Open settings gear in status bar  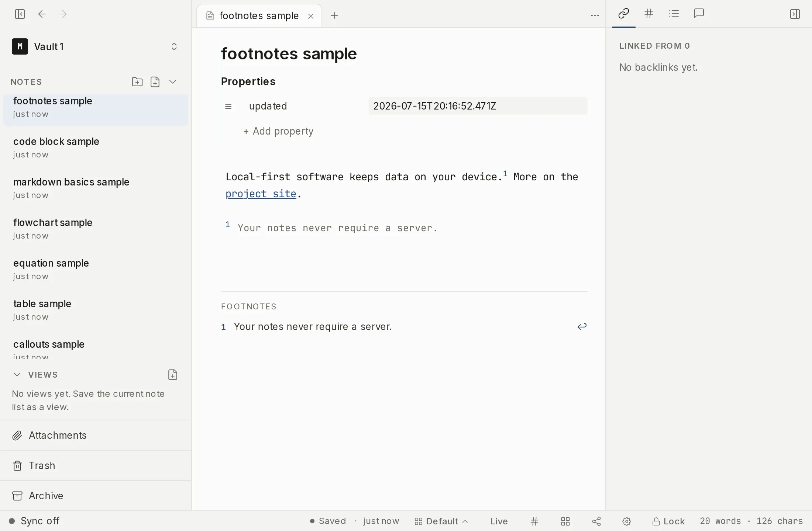pos(627,521)
